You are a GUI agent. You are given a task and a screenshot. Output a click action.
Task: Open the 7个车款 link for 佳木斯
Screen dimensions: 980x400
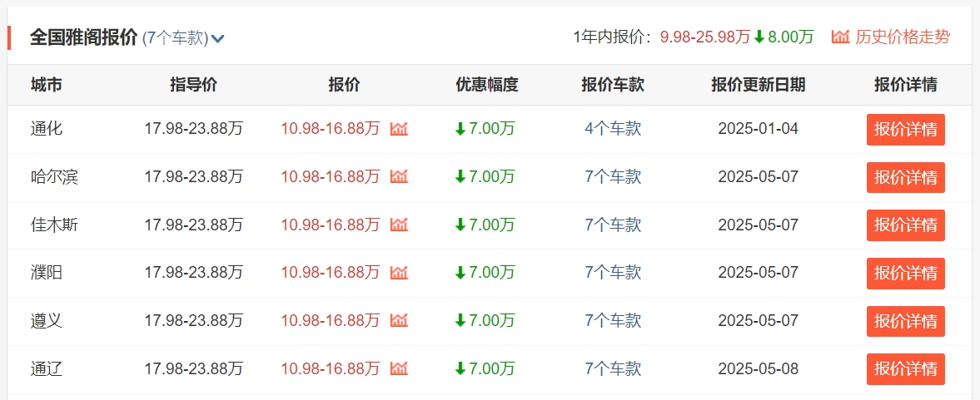pyautogui.click(x=613, y=225)
